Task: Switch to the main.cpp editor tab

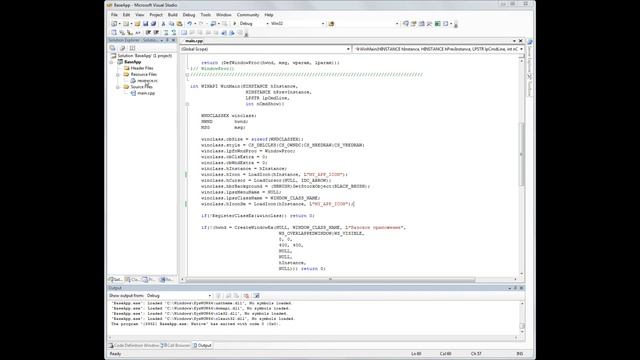Action: (193, 41)
